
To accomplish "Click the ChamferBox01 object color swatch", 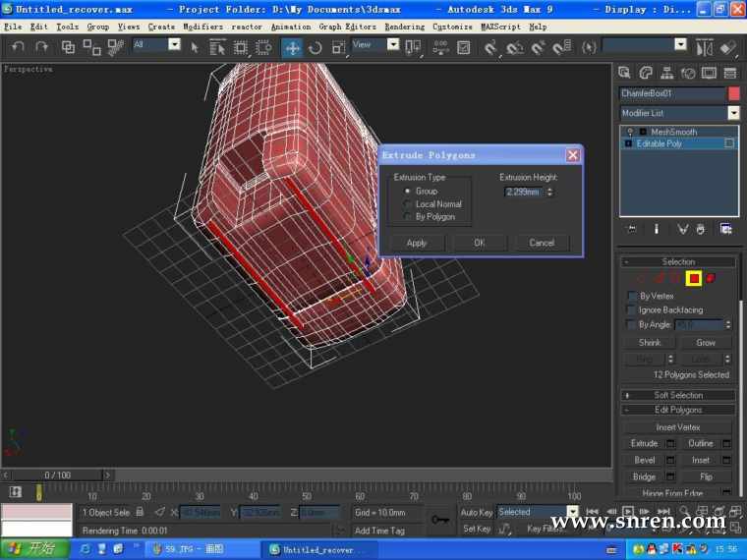I will [x=733, y=93].
